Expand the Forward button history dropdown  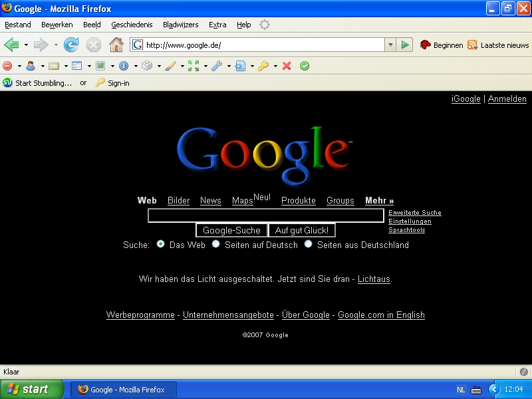point(56,45)
